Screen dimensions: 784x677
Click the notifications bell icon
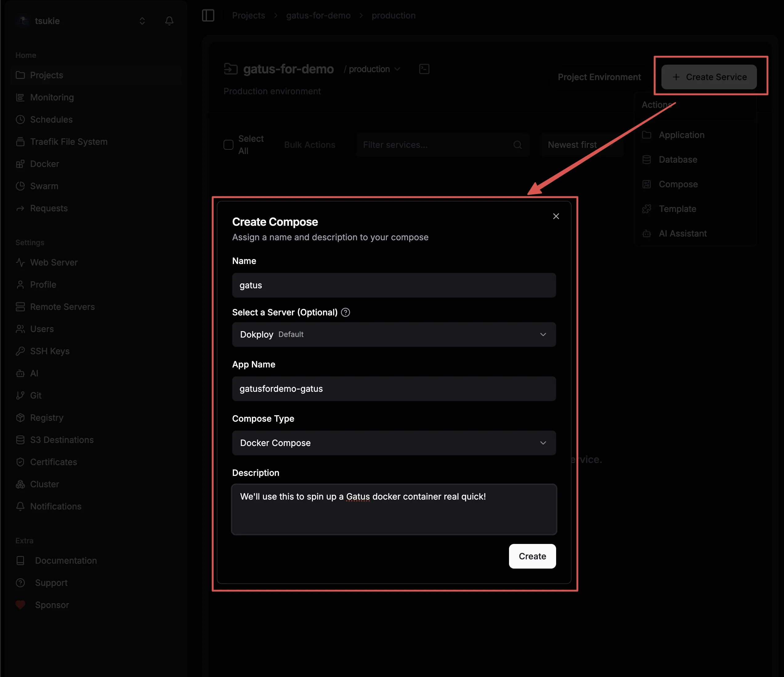pyautogui.click(x=169, y=21)
